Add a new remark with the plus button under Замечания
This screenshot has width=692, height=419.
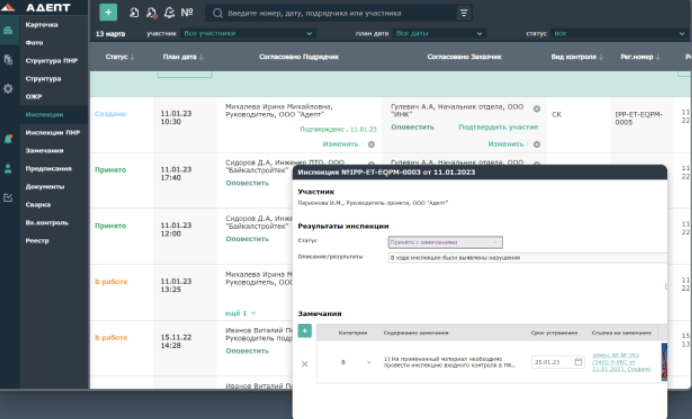305,331
